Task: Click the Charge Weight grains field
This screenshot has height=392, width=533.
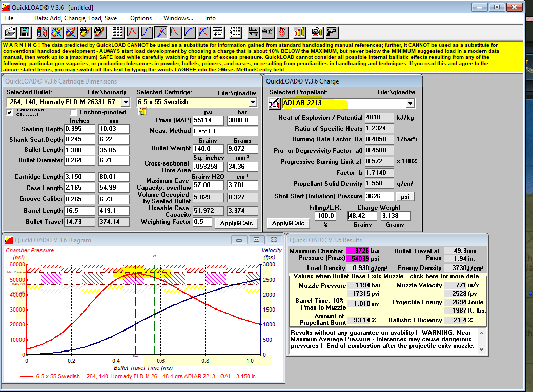Action: tap(362, 216)
